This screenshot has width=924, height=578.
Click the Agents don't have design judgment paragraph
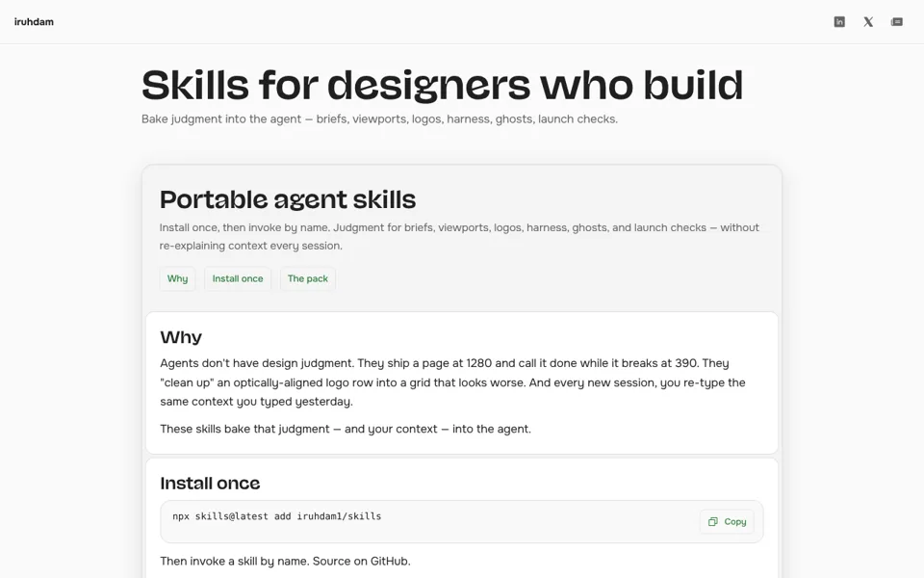coord(452,382)
